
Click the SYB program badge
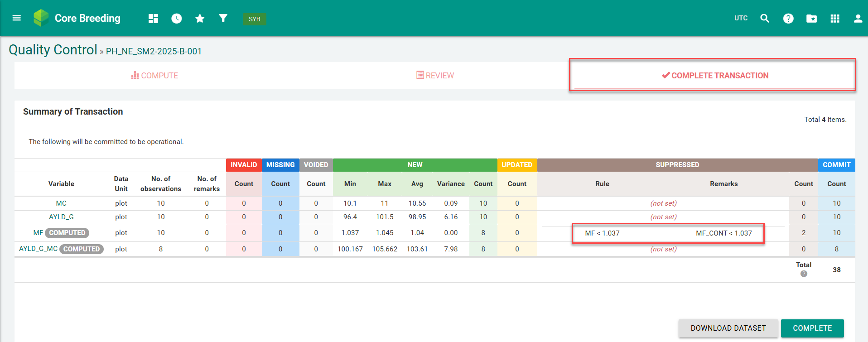coord(254,19)
